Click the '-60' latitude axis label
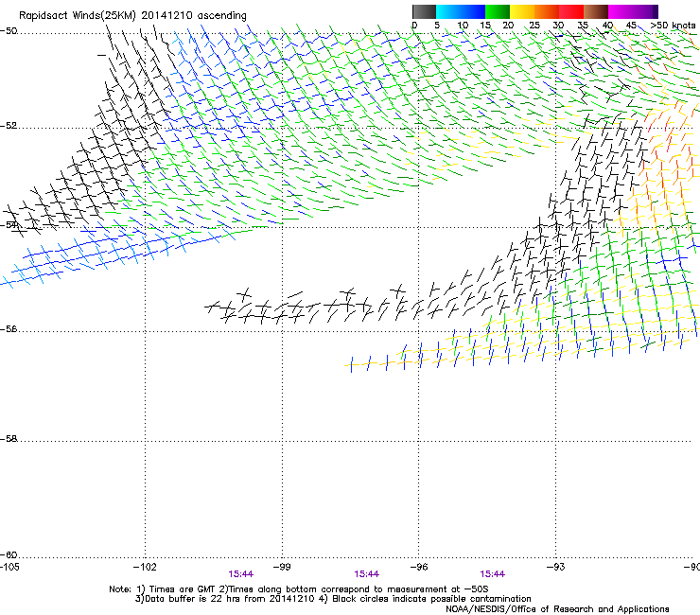 [x=9, y=554]
